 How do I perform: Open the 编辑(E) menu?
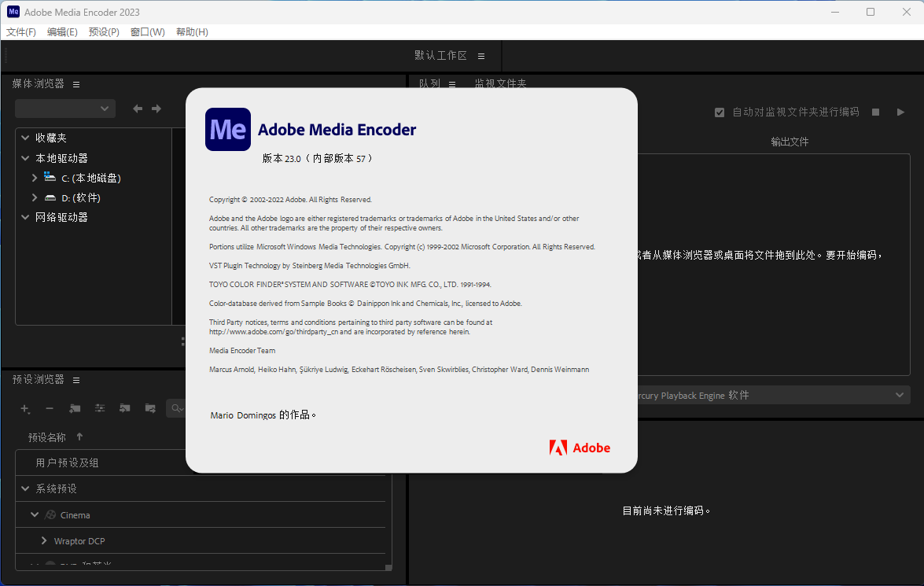[62, 31]
